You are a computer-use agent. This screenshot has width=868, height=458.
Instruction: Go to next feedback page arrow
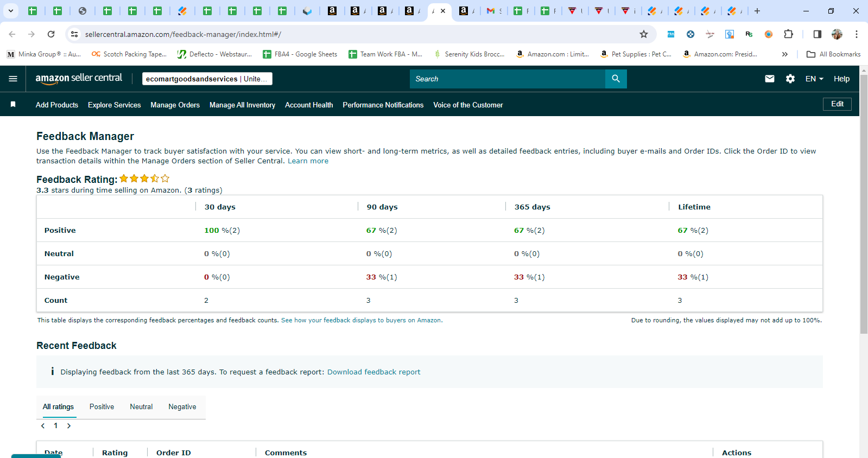pos(69,426)
